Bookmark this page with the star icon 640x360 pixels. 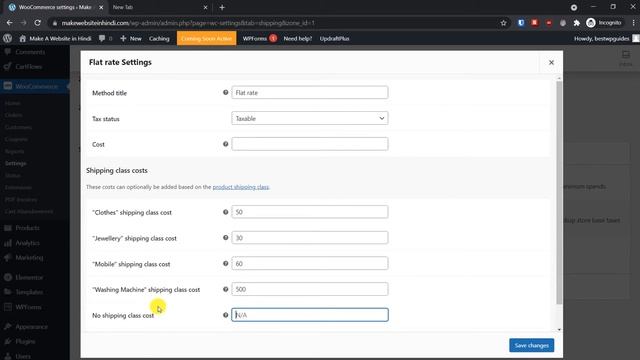pos(503,23)
